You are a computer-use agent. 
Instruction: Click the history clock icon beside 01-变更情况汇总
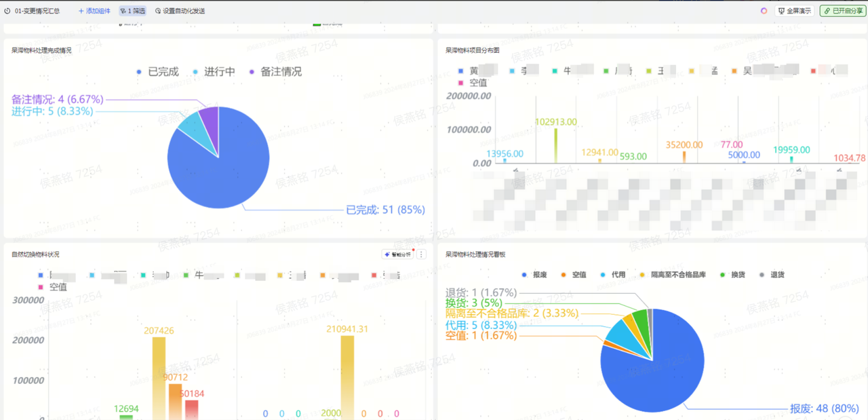(7, 11)
